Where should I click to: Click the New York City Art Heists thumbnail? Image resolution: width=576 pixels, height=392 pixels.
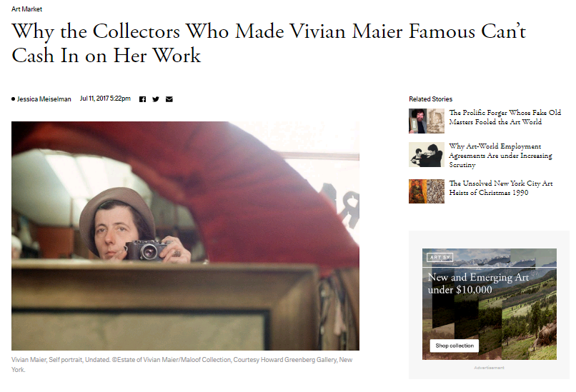(427, 191)
